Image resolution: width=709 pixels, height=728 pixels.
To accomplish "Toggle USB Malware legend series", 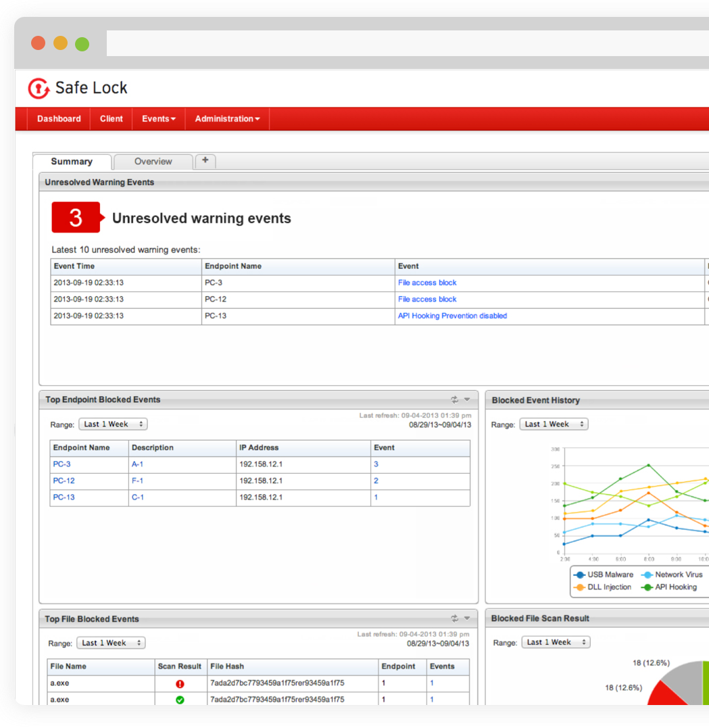I will (604, 575).
